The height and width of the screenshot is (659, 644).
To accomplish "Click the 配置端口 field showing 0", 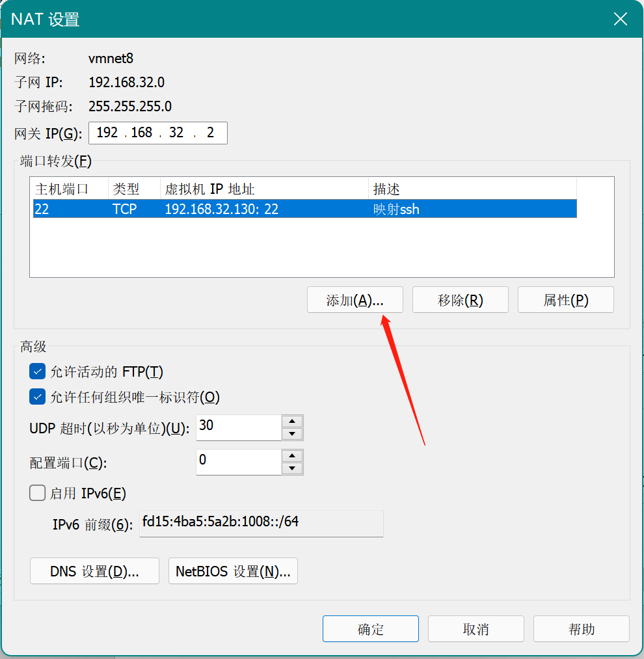I will (x=239, y=462).
